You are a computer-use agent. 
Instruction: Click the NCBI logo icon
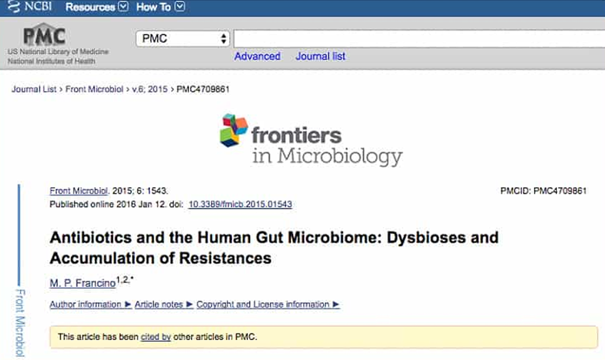coord(9,8)
